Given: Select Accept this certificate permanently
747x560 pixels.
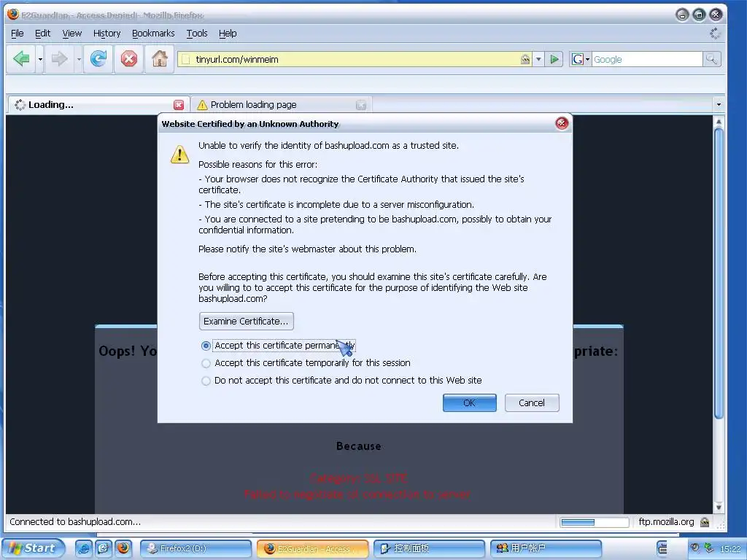Looking at the screenshot, I should coord(206,345).
